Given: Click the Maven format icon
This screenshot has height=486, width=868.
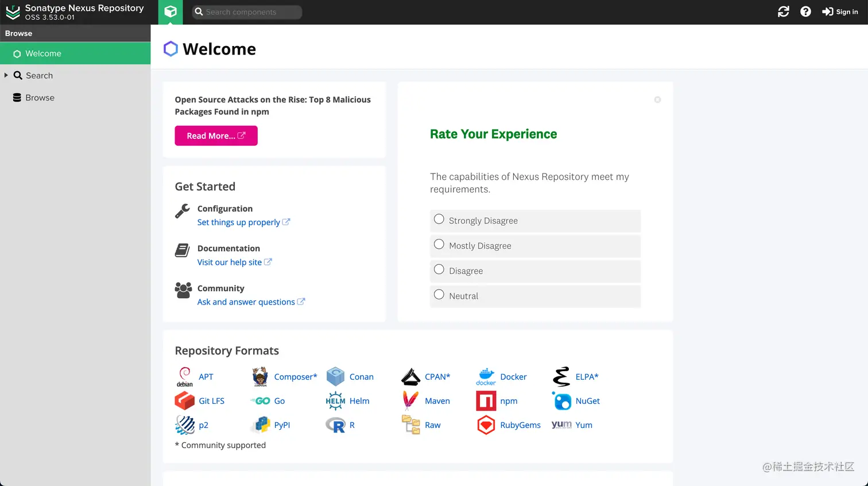Looking at the screenshot, I should coord(410,401).
